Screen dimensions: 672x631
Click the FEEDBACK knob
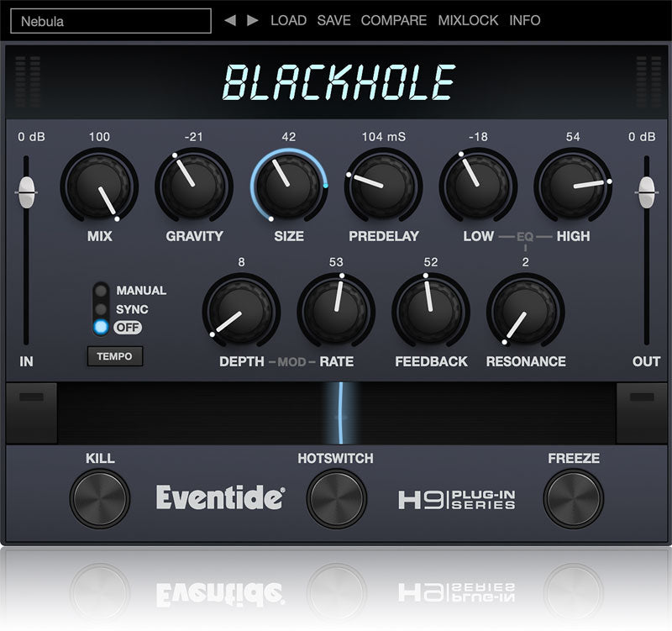[431, 310]
